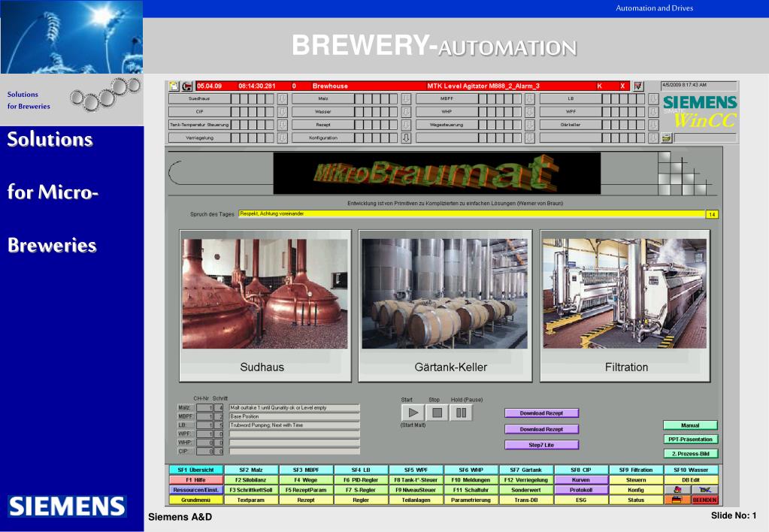Screen dimensions: 769x532
Task: Expand the Wasser group arrow
Action: (406, 112)
